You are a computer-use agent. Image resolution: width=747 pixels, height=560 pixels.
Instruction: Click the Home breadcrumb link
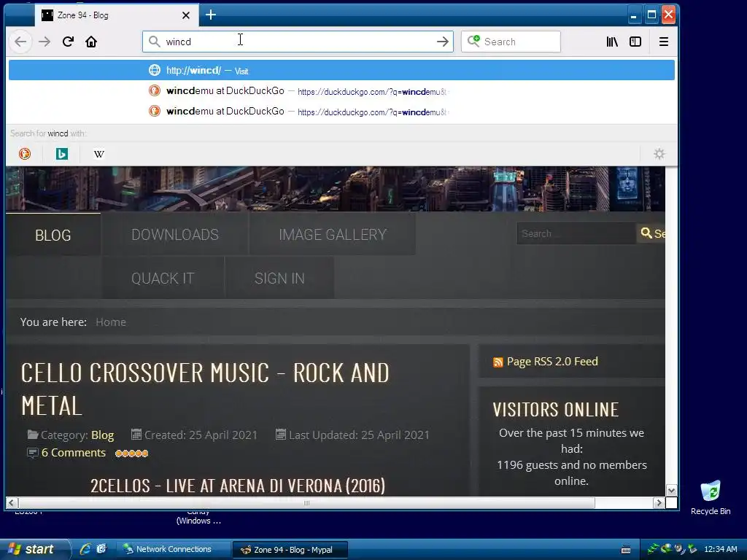[x=111, y=322]
